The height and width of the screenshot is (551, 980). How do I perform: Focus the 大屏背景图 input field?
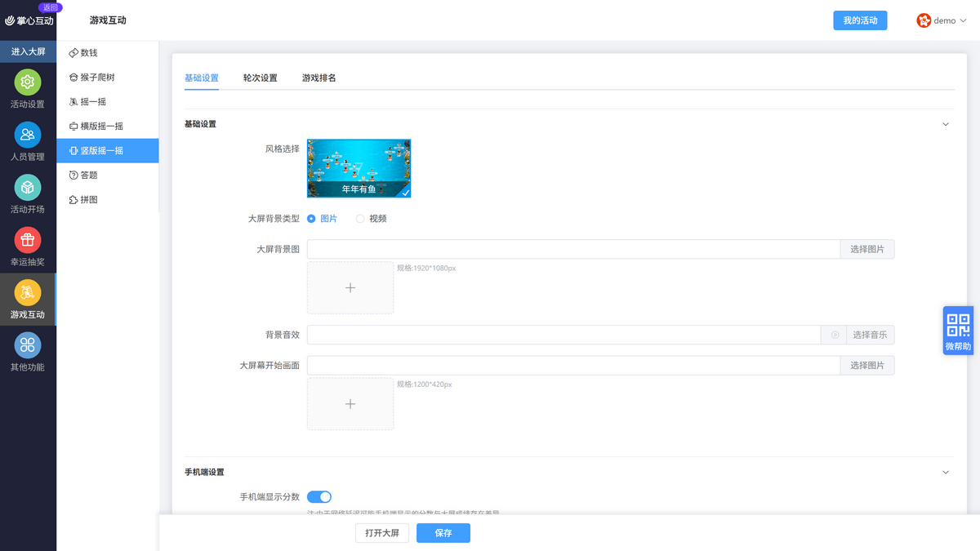[573, 249]
